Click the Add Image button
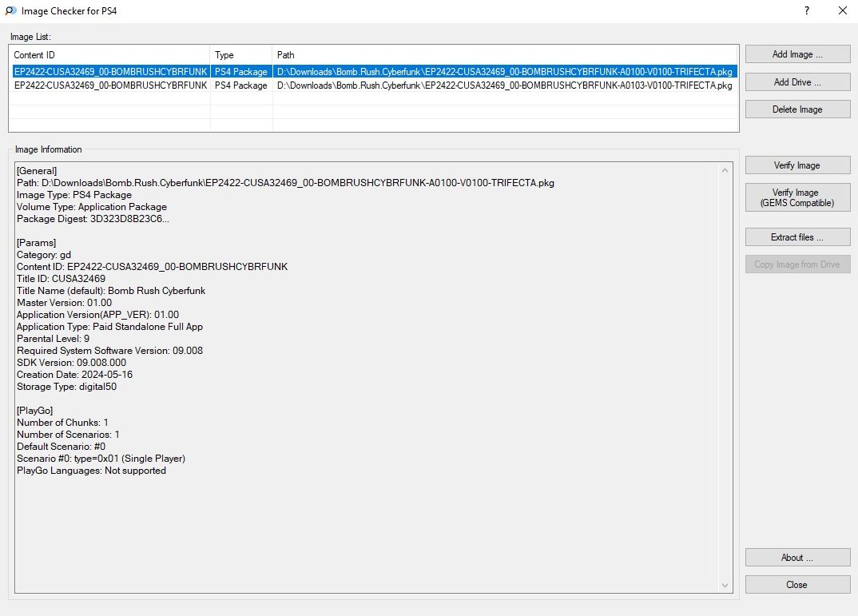This screenshot has height=616, width=858. click(797, 54)
